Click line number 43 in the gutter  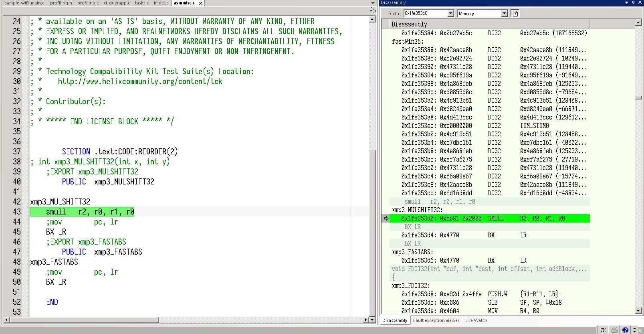pyautogui.click(x=17, y=212)
